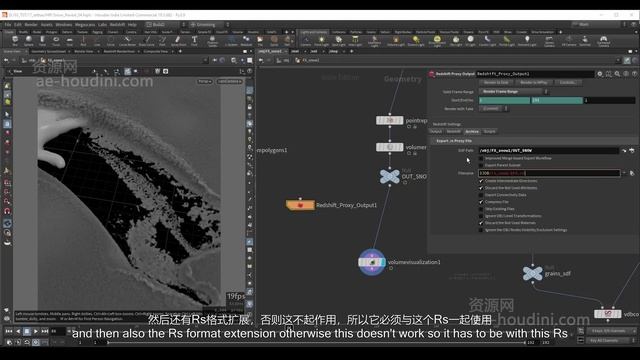Select the Spray Paint shelf tool

click(x=178, y=40)
